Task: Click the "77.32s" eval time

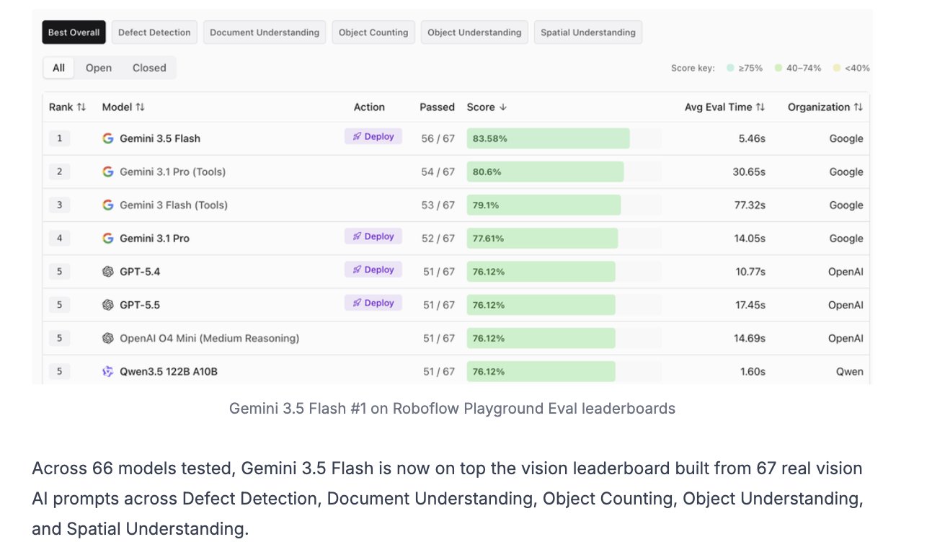Action: tap(750, 205)
